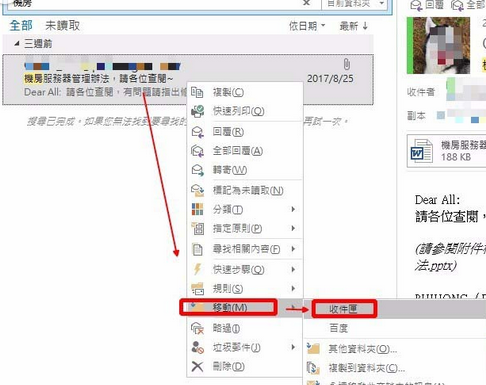The height and width of the screenshot is (385, 486).
Task: Click the Find Related document icon
Action: coord(197,249)
